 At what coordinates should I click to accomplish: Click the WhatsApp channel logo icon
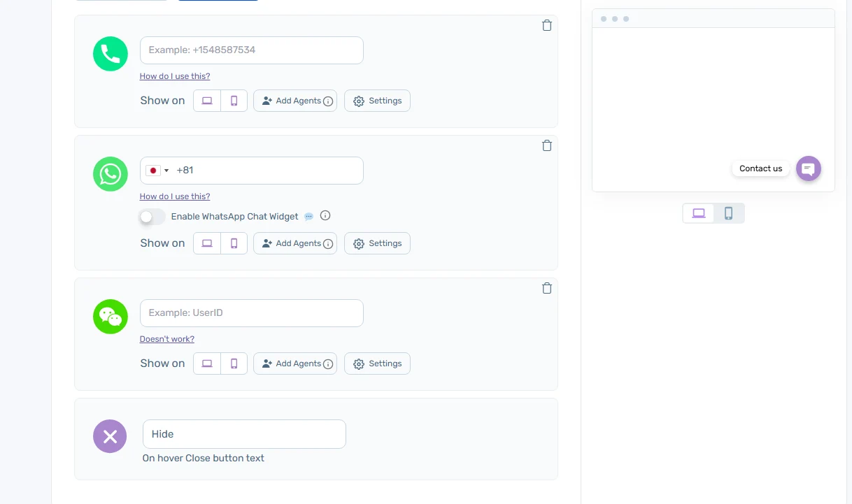click(x=111, y=174)
